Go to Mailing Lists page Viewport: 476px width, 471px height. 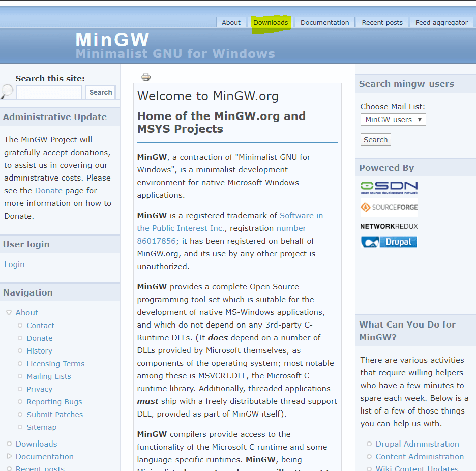point(49,376)
